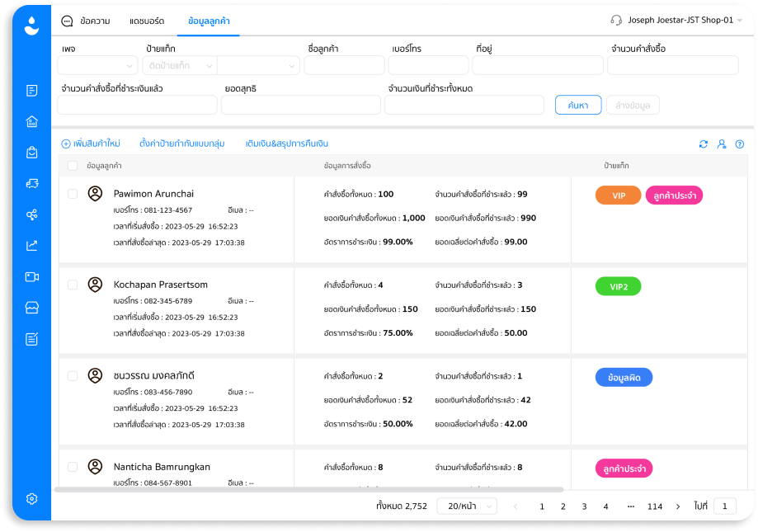Go to page 4

[x=605, y=506]
